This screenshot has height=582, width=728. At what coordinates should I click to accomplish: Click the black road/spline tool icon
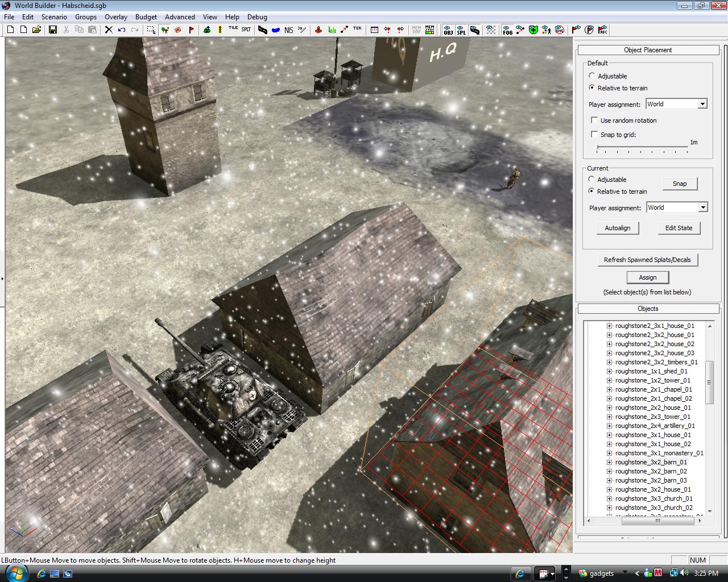tap(262, 30)
